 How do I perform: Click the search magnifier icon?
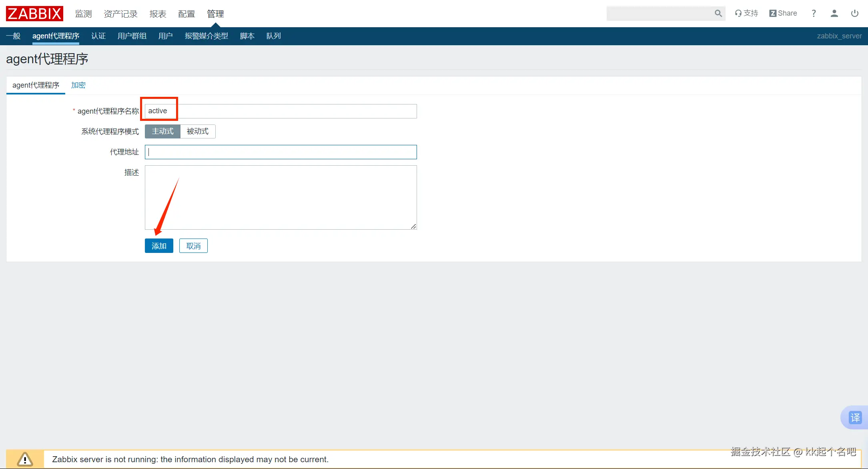click(x=718, y=14)
